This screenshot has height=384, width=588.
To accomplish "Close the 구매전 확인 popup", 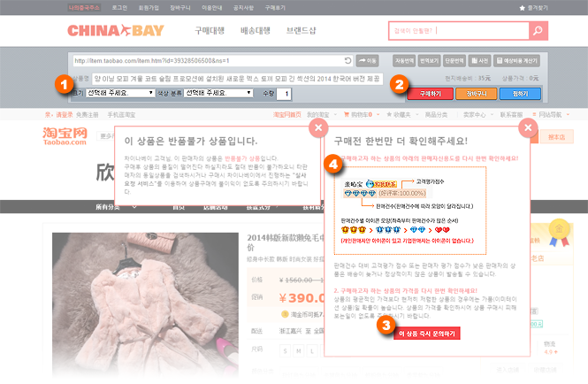I will (528, 127).
